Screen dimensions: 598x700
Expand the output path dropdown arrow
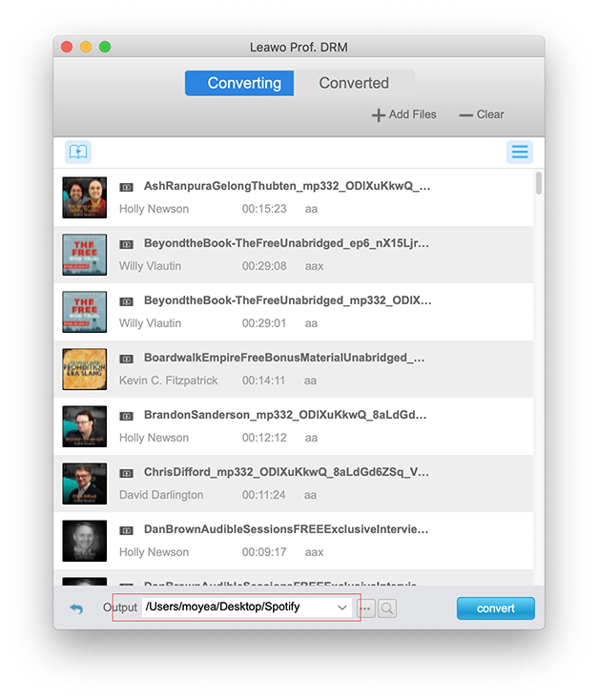click(342, 607)
